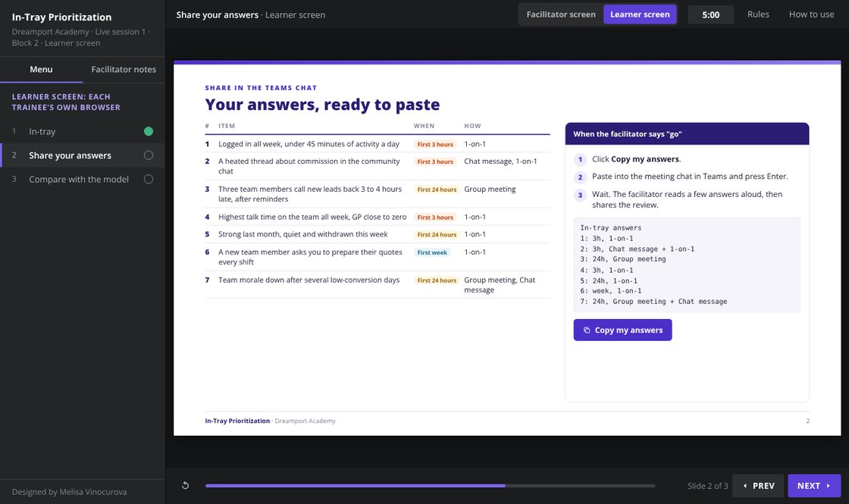Go to the previous slide with PREV

pyautogui.click(x=758, y=486)
